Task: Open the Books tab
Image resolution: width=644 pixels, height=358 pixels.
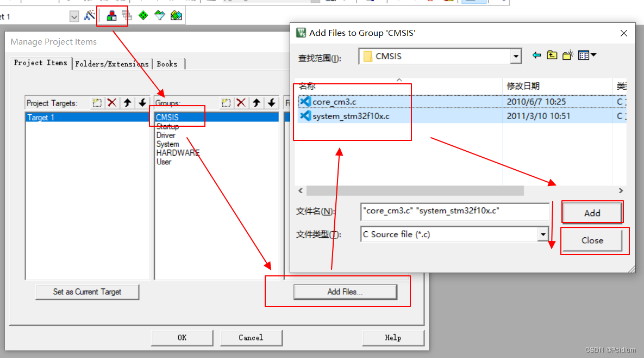Action: pos(167,64)
